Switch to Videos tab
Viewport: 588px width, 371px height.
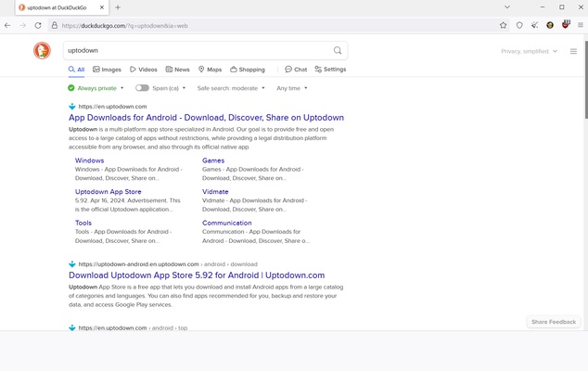click(143, 70)
